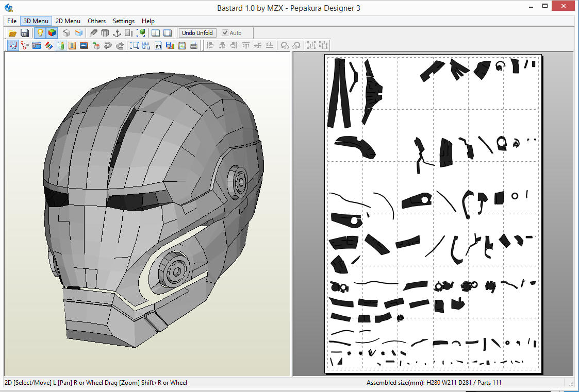
Task: Click the colored pencils icon
Action: (x=48, y=45)
